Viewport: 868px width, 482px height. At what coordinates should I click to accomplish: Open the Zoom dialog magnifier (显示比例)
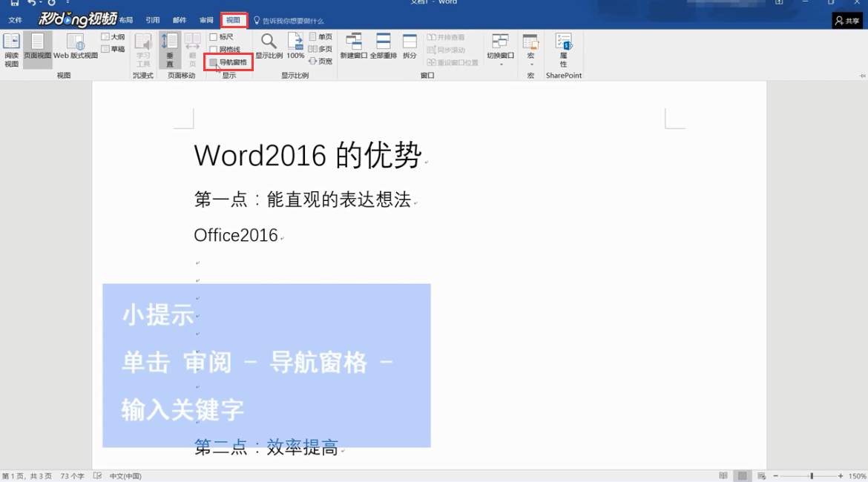tap(269, 47)
